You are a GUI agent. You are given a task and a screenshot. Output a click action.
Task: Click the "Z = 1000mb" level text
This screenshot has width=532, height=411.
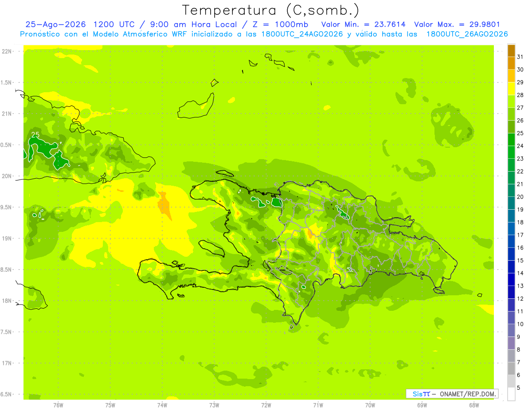(280, 24)
